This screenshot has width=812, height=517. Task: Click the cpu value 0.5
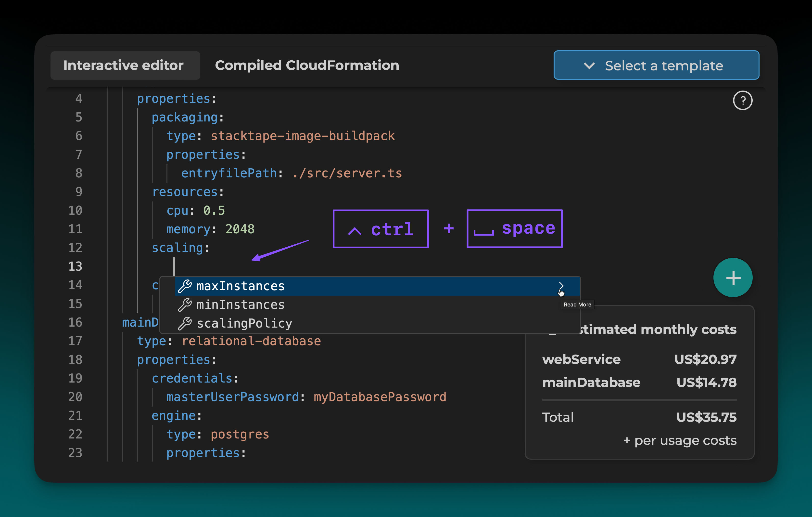click(214, 211)
